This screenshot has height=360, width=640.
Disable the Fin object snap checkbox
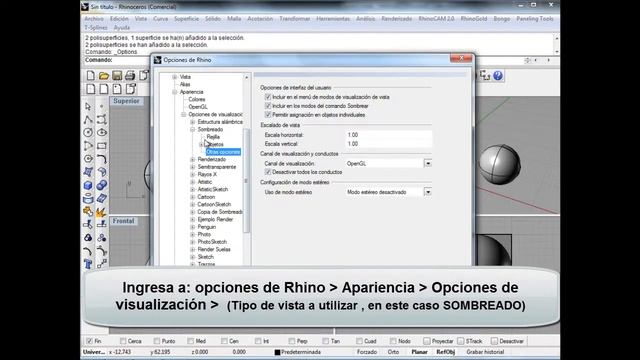(x=89, y=341)
